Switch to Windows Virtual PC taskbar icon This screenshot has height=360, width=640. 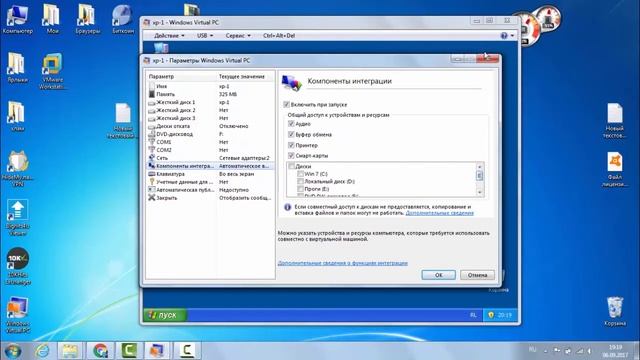pyautogui.click(x=158, y=351)
